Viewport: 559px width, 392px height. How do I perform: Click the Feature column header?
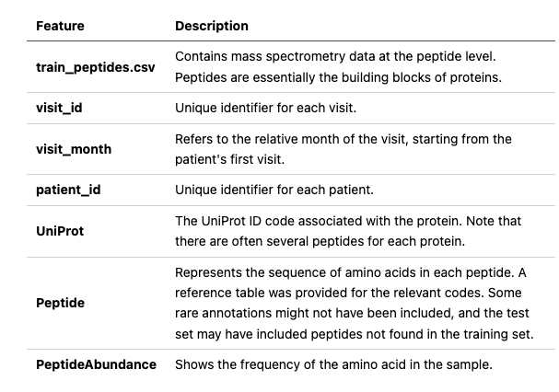60,26
